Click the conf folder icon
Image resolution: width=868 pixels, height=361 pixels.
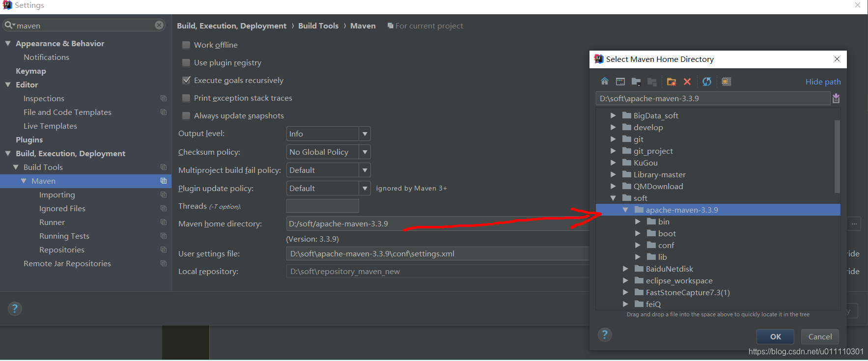(x=651, y=245)
